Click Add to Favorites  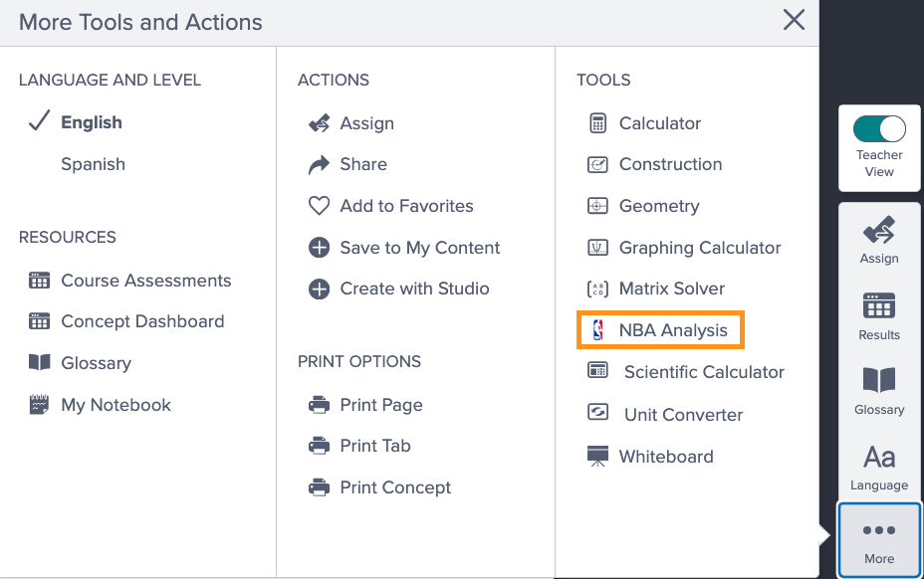(x=406, y=206)
